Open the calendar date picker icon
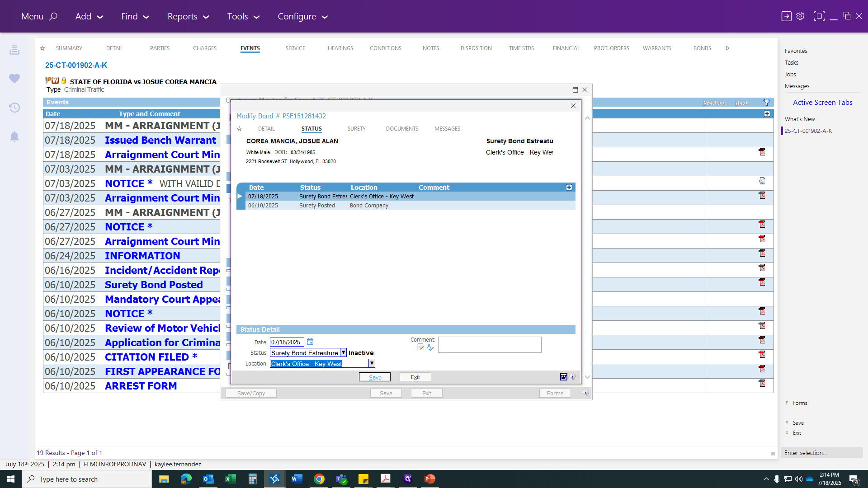Viewport: 868px width, 488px height. coord(310,342)
